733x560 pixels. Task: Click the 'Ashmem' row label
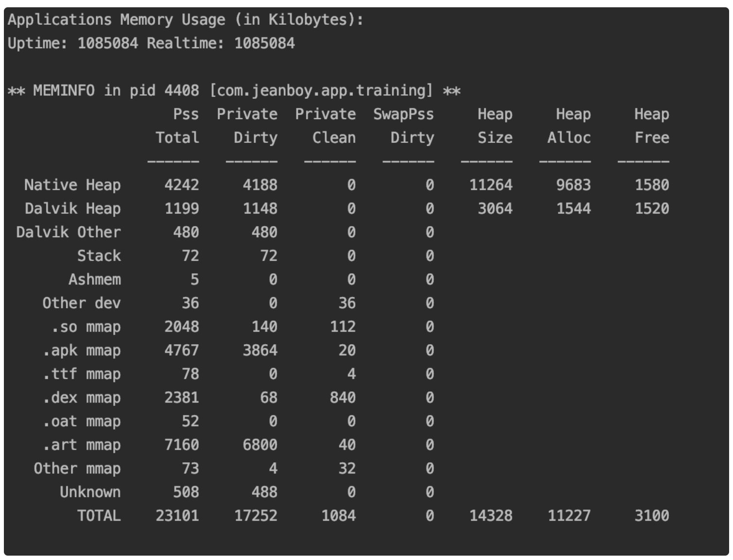(94, 280)
